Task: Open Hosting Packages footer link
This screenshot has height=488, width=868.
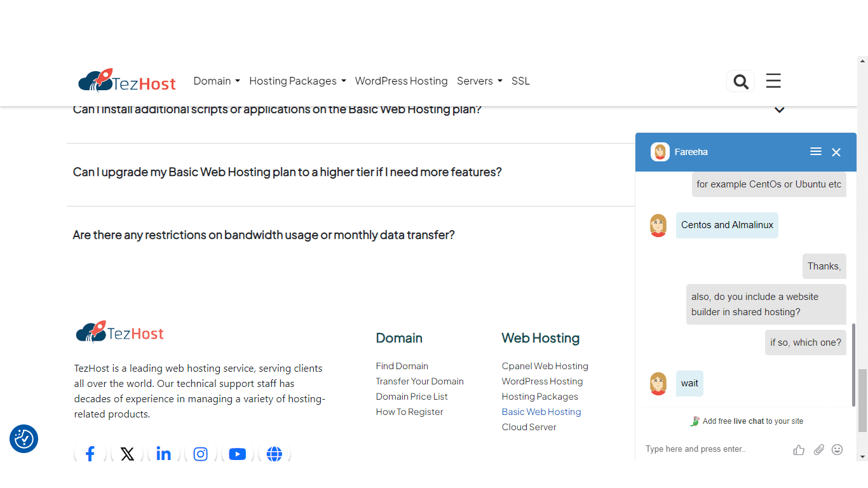Action: click(x=540, y=396)
